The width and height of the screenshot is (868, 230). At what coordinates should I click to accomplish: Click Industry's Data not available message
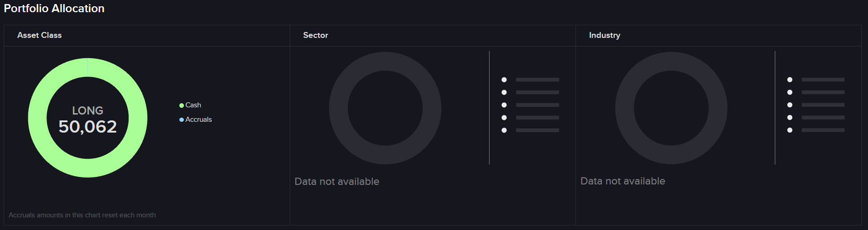pyautogui.click(x=623, y=181)
